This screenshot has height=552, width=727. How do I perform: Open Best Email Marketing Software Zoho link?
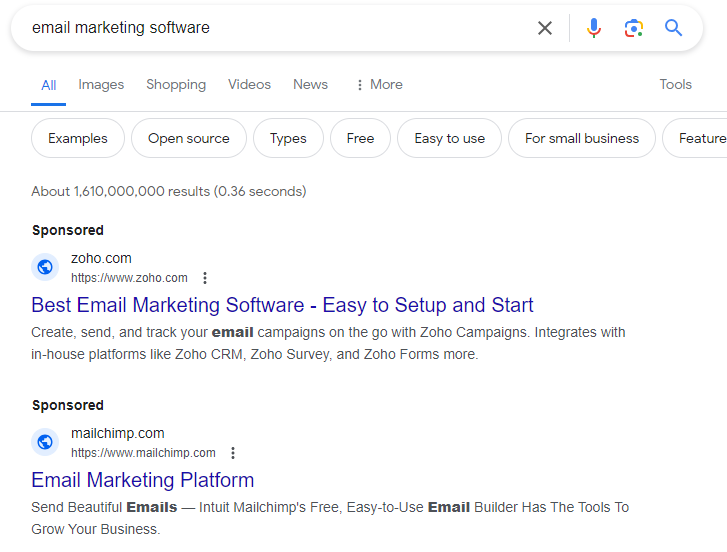(282, 305)
